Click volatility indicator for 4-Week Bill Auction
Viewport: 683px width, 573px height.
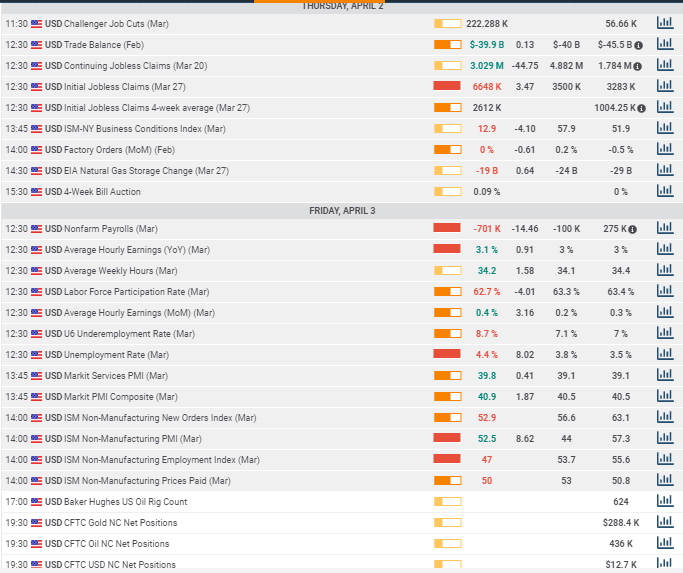[x=446, y=192]
